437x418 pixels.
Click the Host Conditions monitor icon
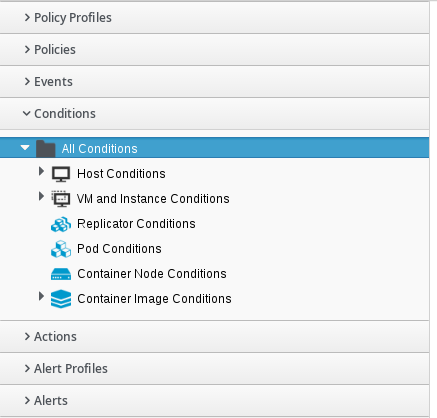61,174
